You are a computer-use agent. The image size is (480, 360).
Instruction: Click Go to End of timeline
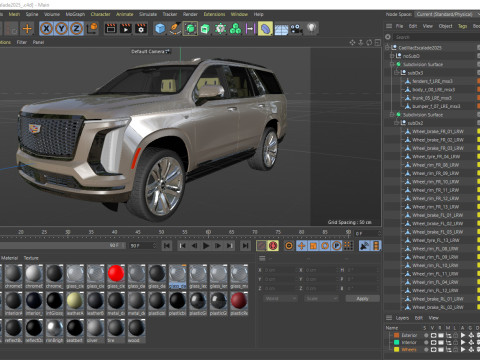[245, 246]
